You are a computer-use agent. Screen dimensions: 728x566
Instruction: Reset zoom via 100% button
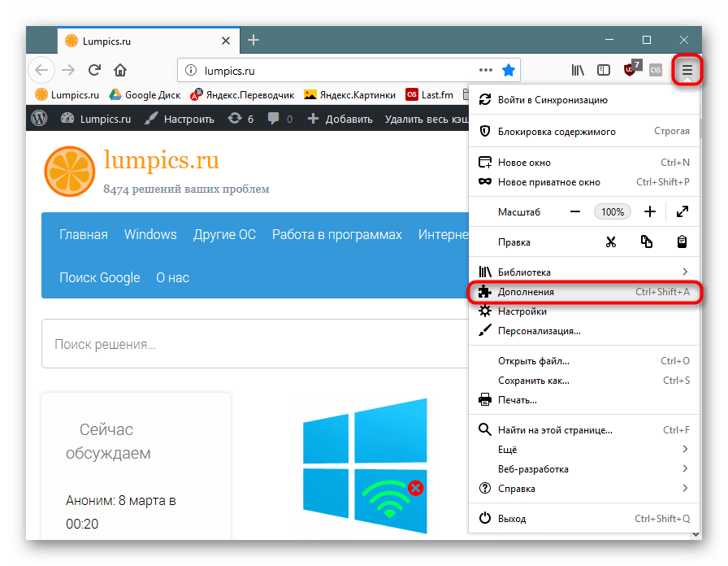click(x=613, y=212)
